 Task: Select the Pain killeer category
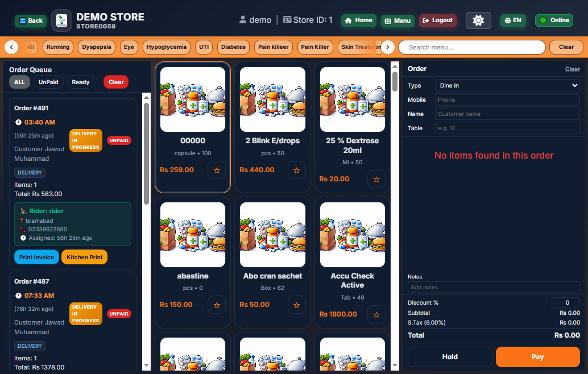pos(274,47)
